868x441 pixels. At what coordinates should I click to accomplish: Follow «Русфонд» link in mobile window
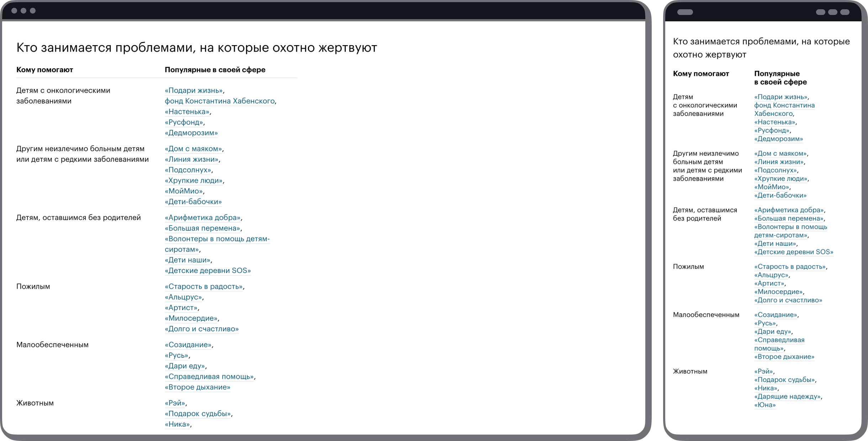(772, 131)
